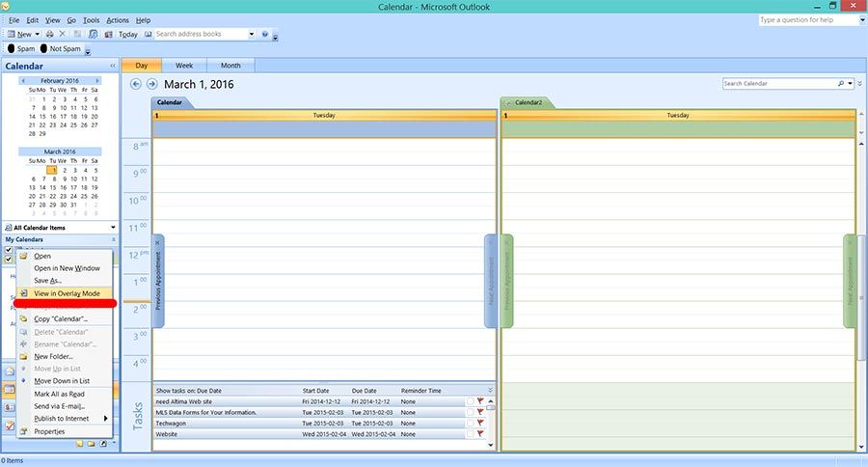Click the Contacts icon in navigation pane

(10, 407)
